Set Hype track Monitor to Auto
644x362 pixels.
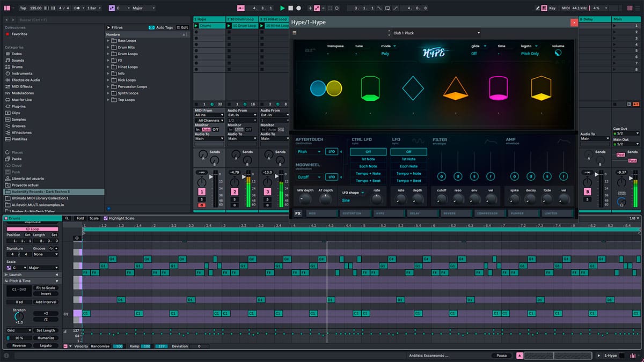tap(207, 129)
